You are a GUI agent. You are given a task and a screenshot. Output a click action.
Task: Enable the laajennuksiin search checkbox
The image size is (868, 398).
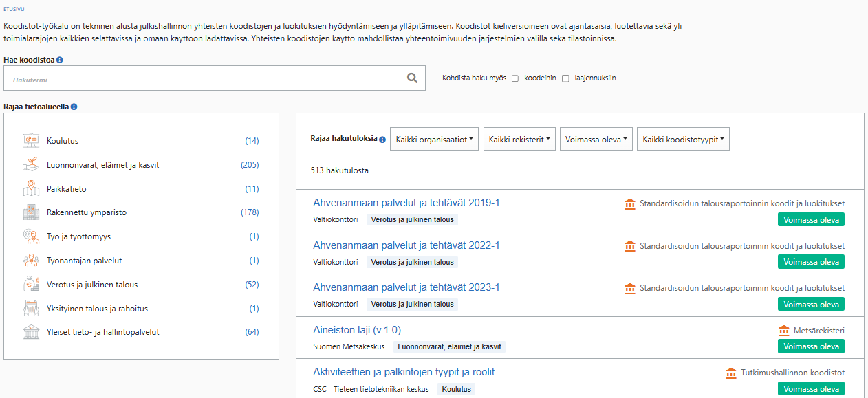(565, 78)
